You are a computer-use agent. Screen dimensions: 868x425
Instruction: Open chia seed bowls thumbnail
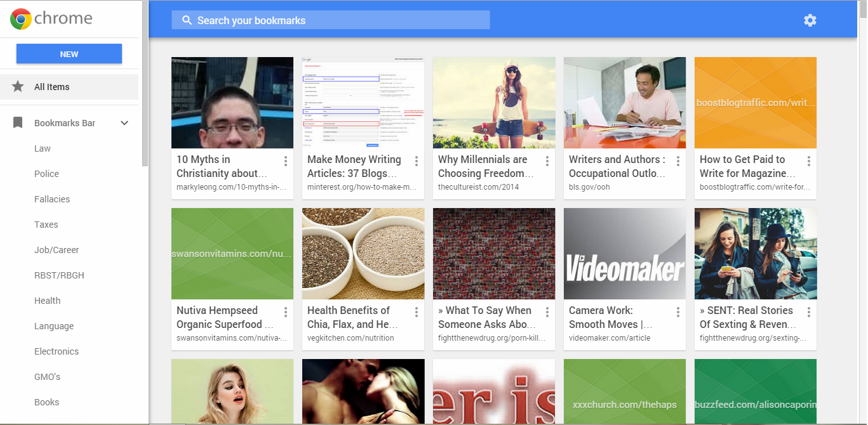(x=363, y=254)
